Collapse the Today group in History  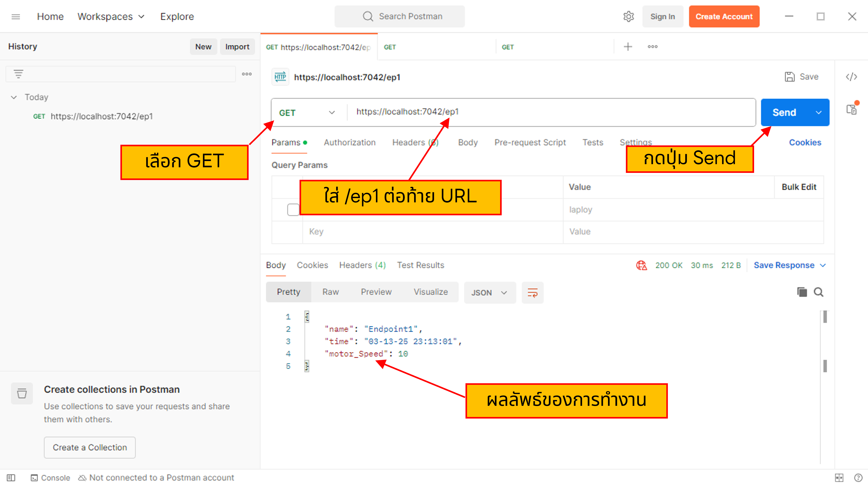click(14, 97)
